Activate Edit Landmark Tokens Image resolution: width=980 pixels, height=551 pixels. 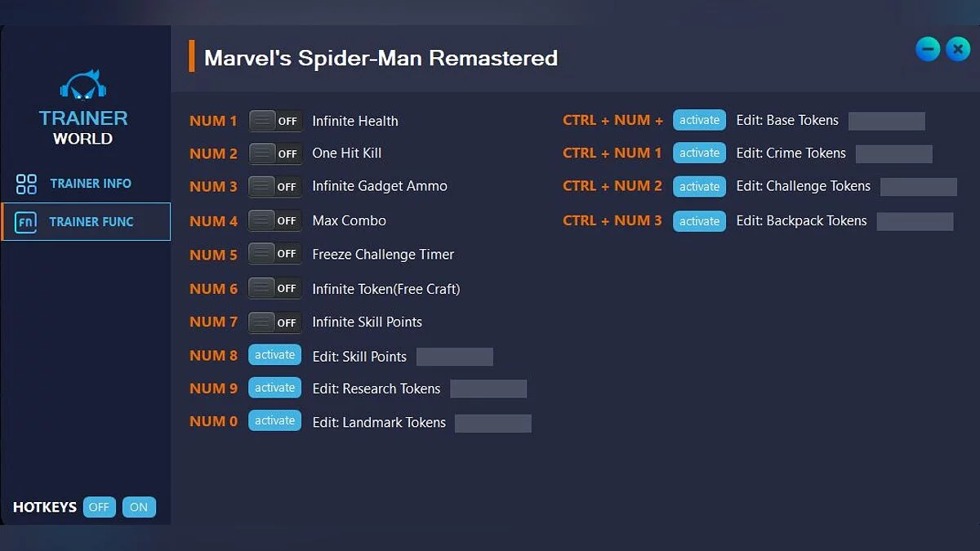point(274,420)
